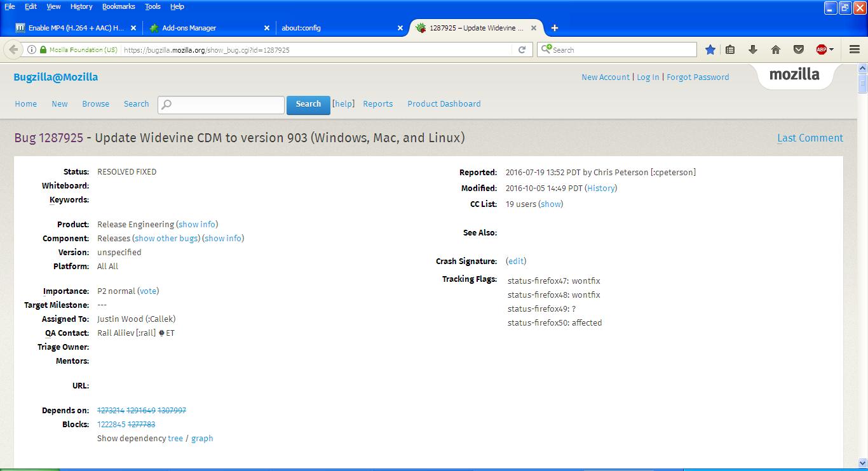Show the dependency graph
The width and height of the screenshot is (868, 471).
coord(202,438)
